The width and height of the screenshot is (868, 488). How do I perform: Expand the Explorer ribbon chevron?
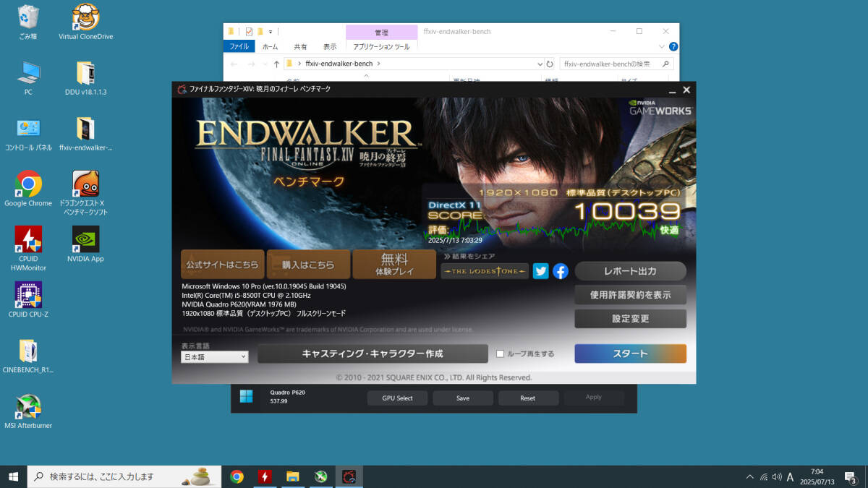point(661,46)
